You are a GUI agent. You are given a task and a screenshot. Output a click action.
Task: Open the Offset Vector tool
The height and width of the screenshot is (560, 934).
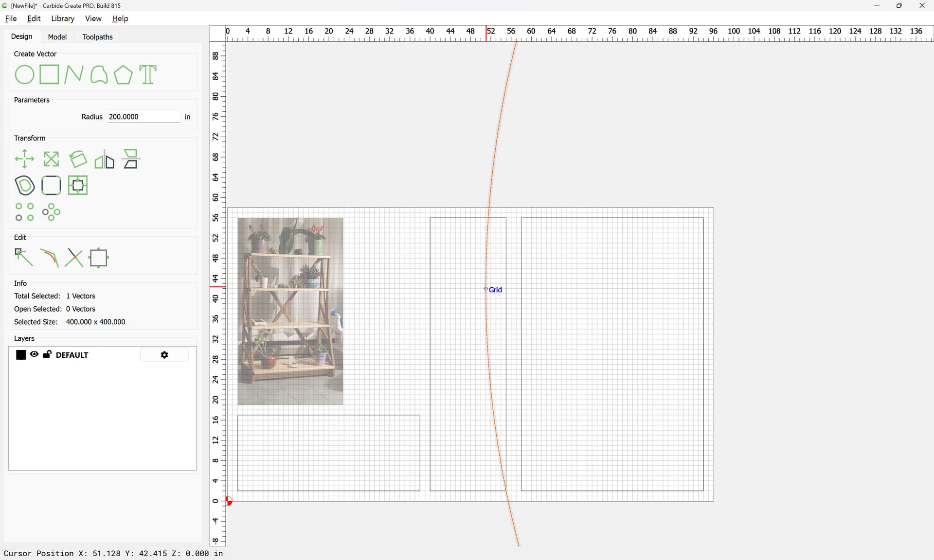point(24,185)
